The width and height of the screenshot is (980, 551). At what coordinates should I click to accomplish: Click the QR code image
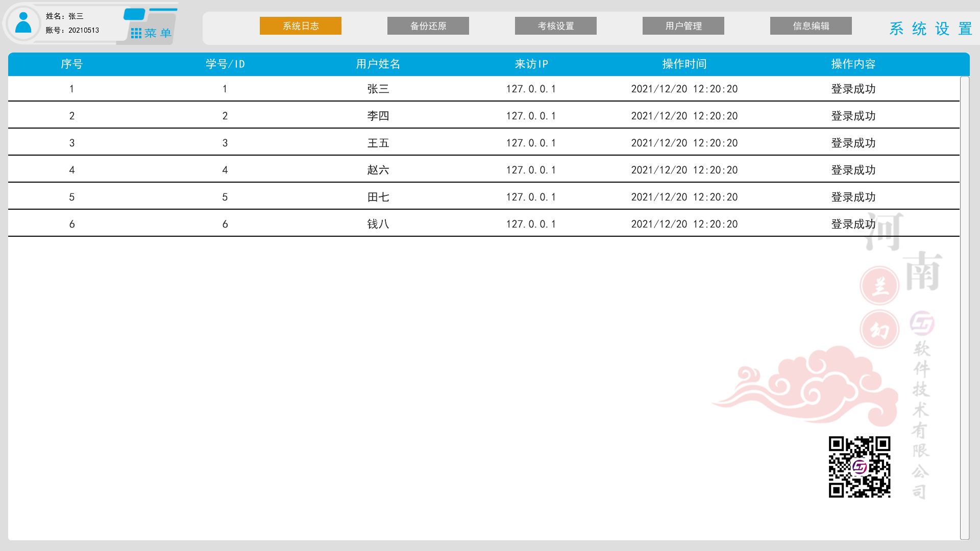[x=860, y=466]
